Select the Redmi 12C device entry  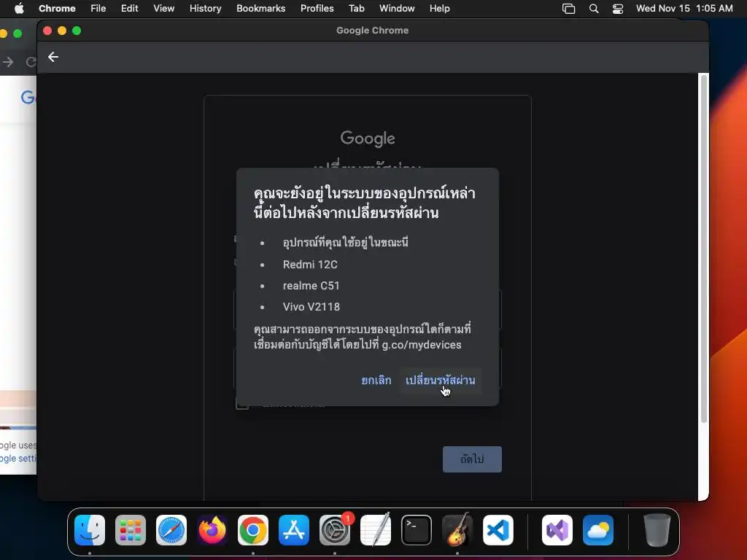[310, 264]
